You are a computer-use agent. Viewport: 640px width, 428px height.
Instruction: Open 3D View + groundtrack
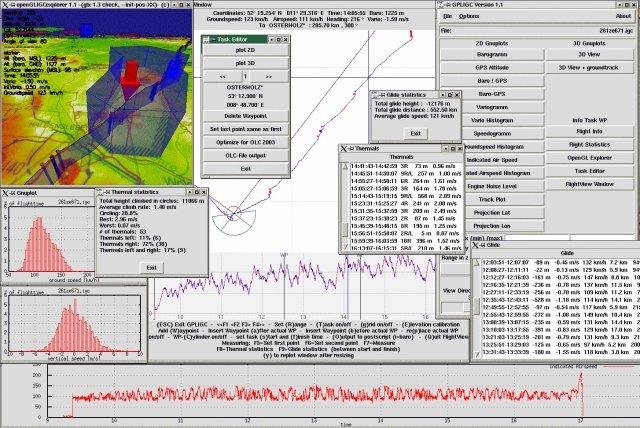pyautogui.click(x=588, y=68)
